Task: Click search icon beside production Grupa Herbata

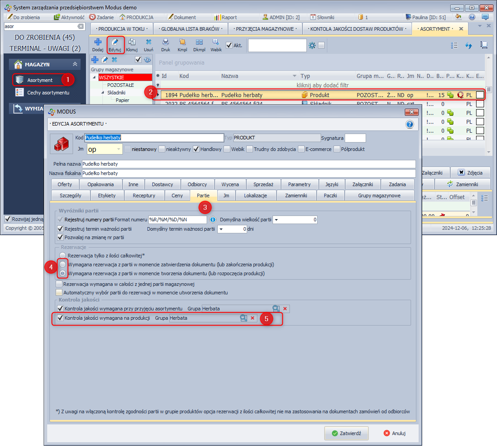Action: click(x=243, y=318)
